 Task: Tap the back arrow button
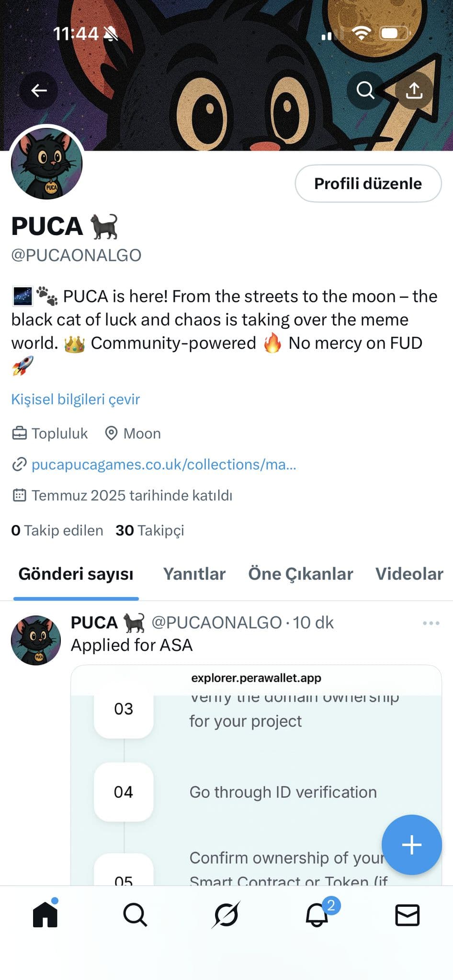tap(39, 90)
